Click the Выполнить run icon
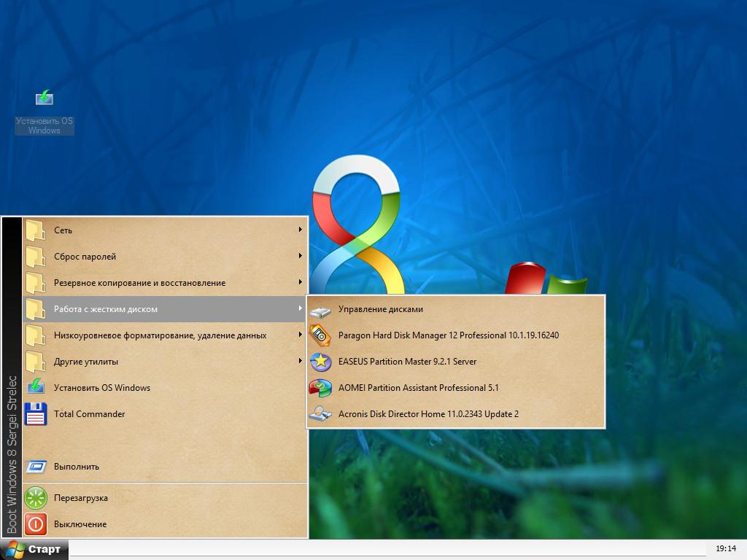 click(x=36, y=467)
